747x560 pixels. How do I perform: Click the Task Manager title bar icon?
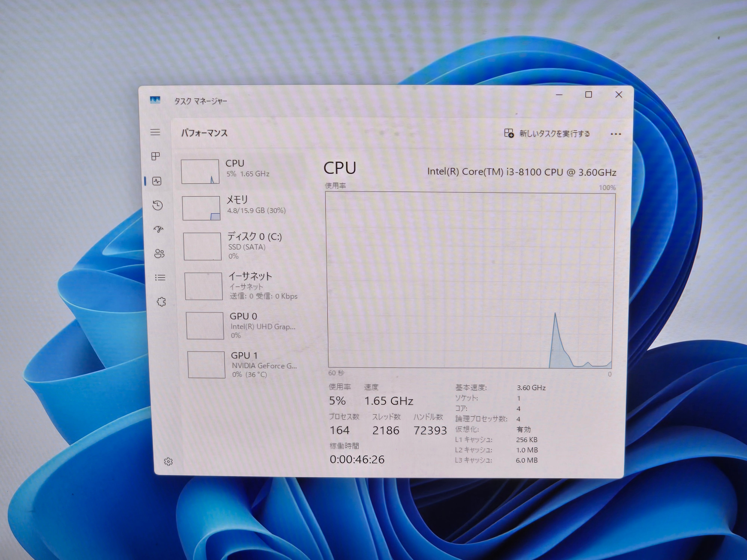pyautogui.click(x=155, y=100)
